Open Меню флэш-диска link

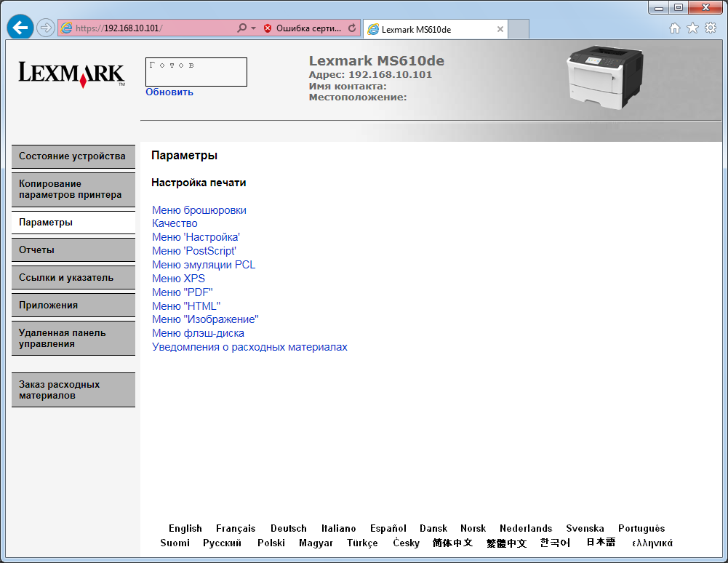[x=199, y=334]
